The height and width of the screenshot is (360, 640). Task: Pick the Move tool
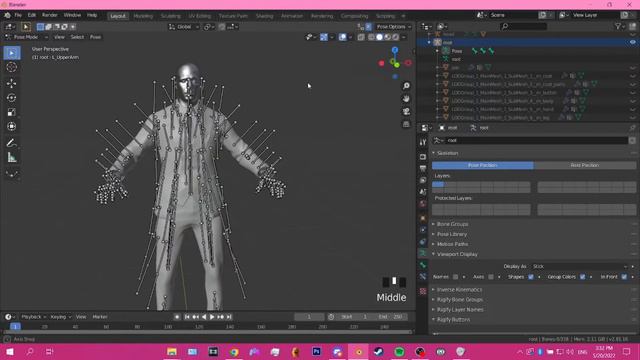pyautogui.click(x=12, y=83)
